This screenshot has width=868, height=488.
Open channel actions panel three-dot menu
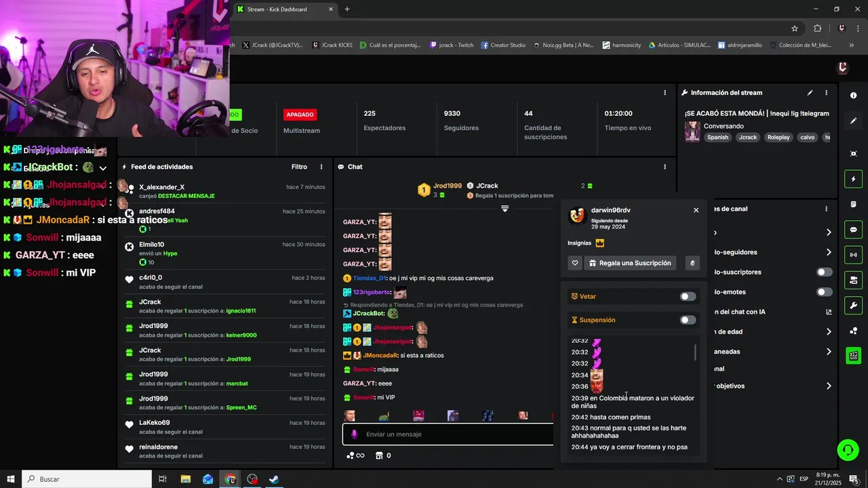[826, 209]
